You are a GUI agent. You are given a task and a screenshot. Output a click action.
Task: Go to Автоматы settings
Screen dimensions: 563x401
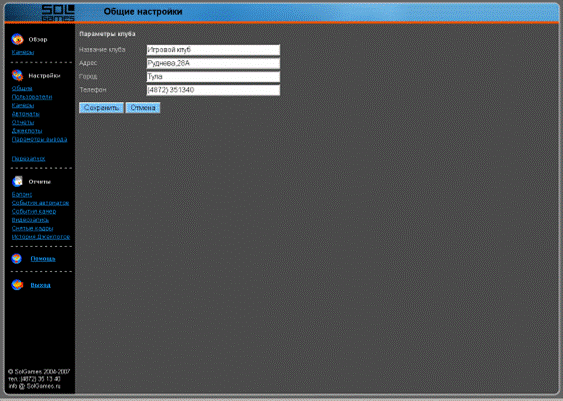pyautogui.click(x=25, y=114)
